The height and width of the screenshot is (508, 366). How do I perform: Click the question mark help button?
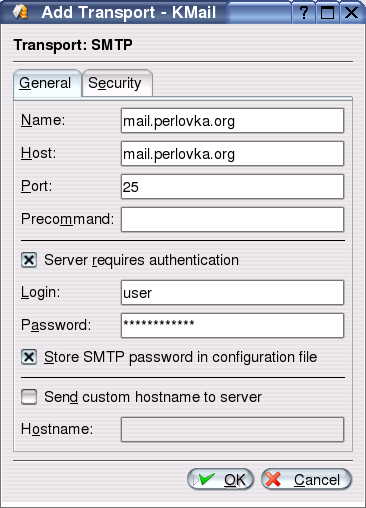tap(304, 13)
